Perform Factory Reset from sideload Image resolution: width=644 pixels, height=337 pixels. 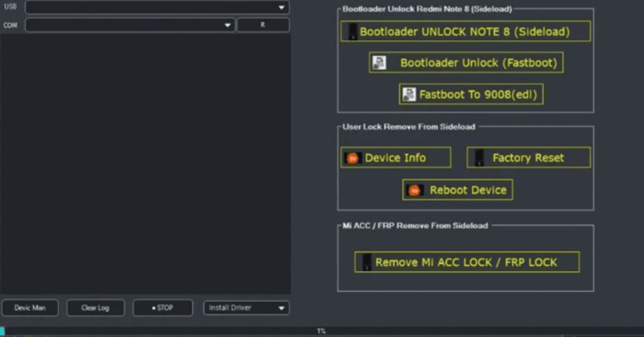[528, 158]
